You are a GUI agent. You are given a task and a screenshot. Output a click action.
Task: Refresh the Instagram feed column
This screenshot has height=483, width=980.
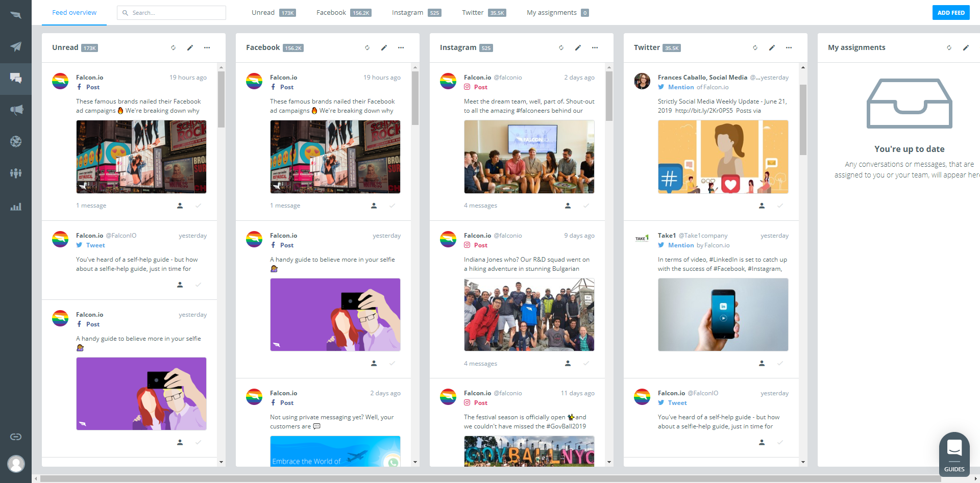pos(561,47)
